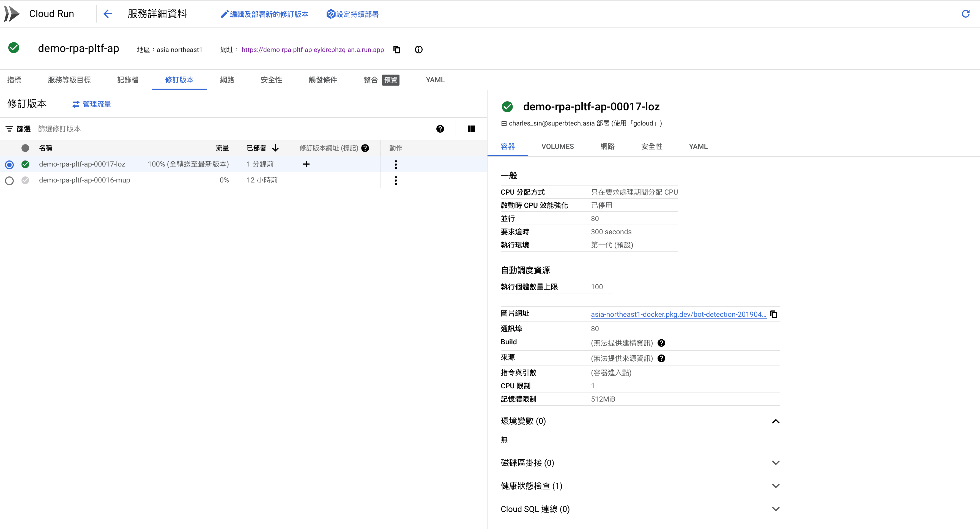Image resolution: width=980 pixels, height=529 pixels.
Task: Click the 12 小時前 deployed time cell
Action: 262,180
